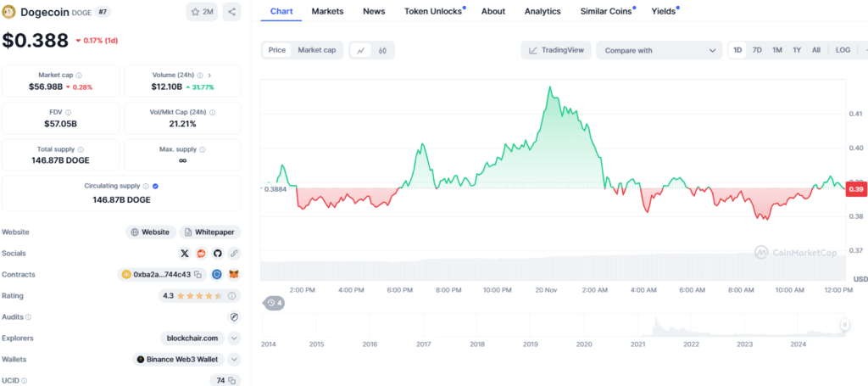Image resolution: width=868 pixels, height=386 pixels.
Task: Open the share icon button
Action: click(232, 12)
